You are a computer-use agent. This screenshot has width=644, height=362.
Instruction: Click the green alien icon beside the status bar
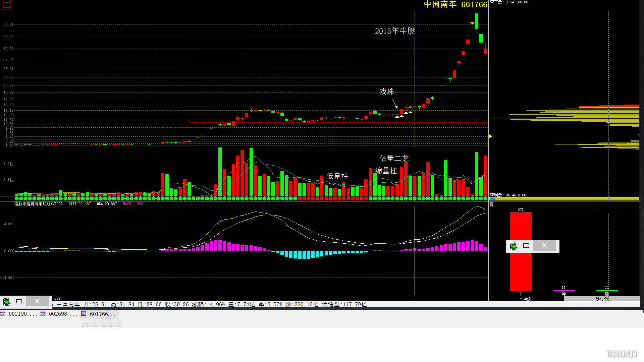tap(7, 302)
